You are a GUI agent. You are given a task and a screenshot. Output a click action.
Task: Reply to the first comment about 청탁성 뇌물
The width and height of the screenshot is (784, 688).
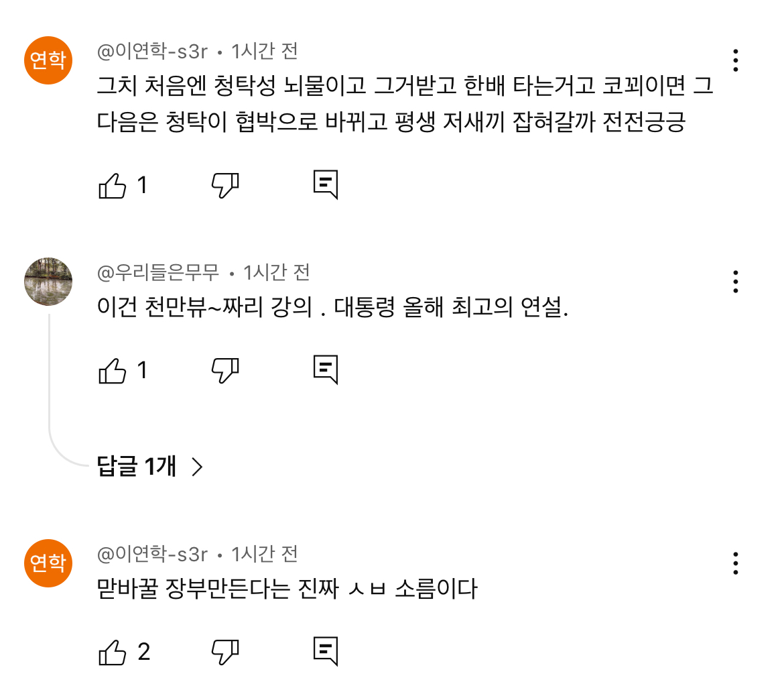point(326,185)
